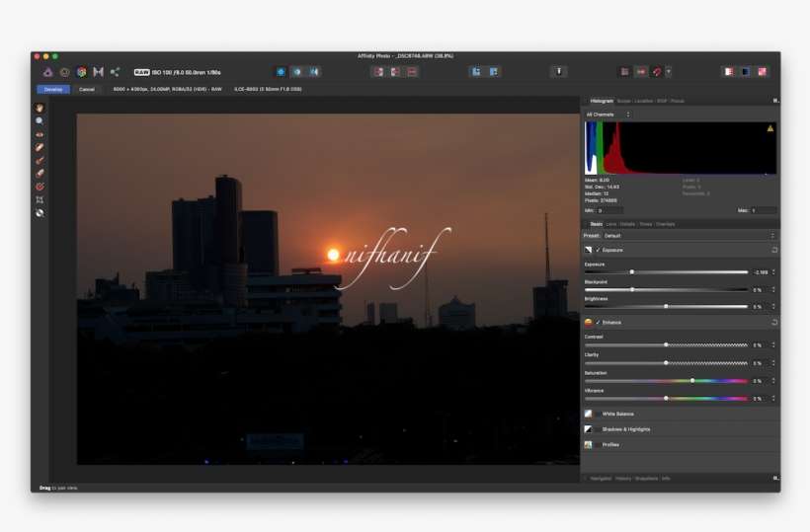Toggle force pixel alignment icon
The image size is (810, 532).
[x=624, y=72]
